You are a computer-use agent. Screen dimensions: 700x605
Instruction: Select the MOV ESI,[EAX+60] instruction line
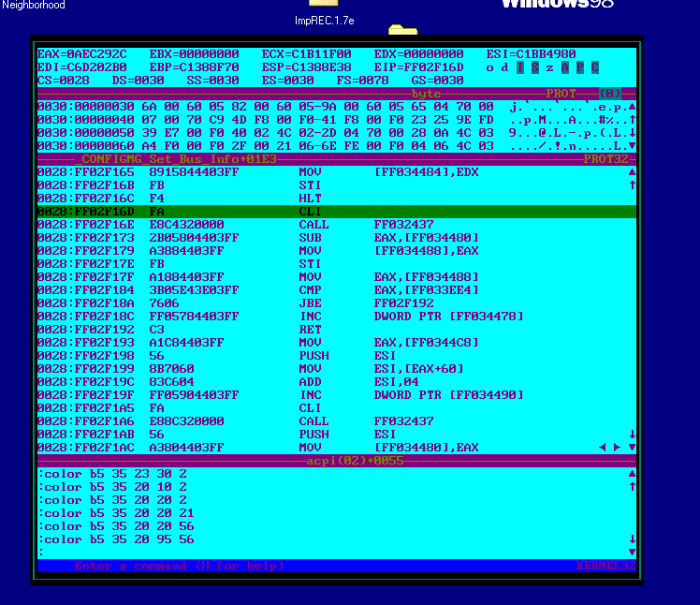coord(337,369)
